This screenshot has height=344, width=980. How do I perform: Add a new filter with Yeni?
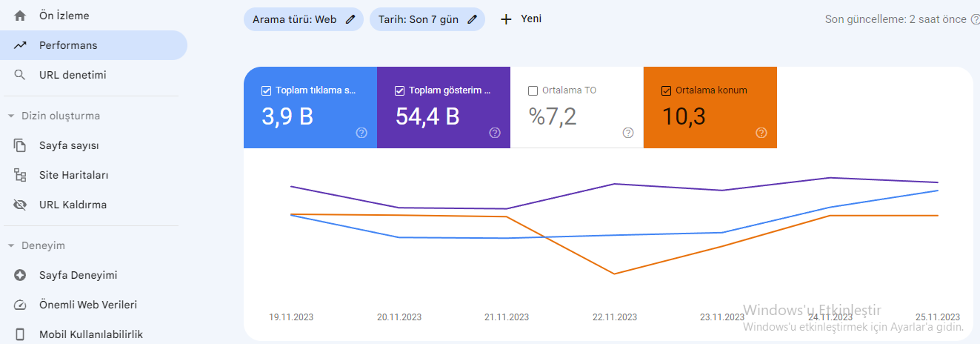pyautogui.click(x=521, y=19)
